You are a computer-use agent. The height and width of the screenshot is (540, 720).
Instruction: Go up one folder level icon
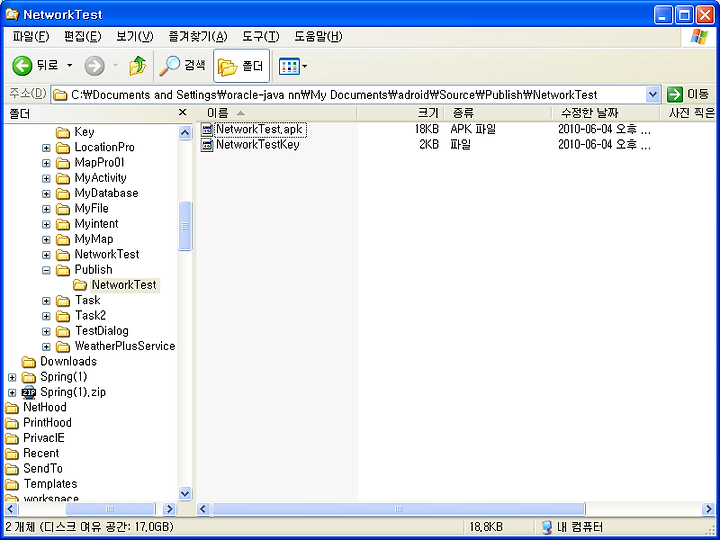pos(137,66)
